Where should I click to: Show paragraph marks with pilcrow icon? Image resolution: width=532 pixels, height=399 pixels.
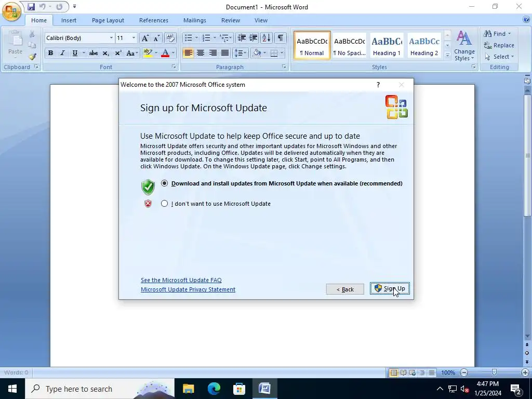pos(280,37)
